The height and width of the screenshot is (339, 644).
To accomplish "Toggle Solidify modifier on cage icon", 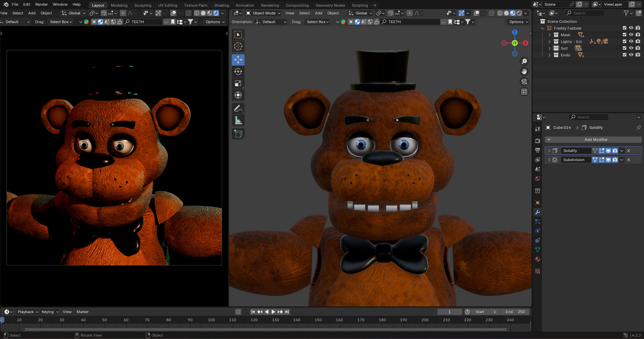I will (595, 151).
